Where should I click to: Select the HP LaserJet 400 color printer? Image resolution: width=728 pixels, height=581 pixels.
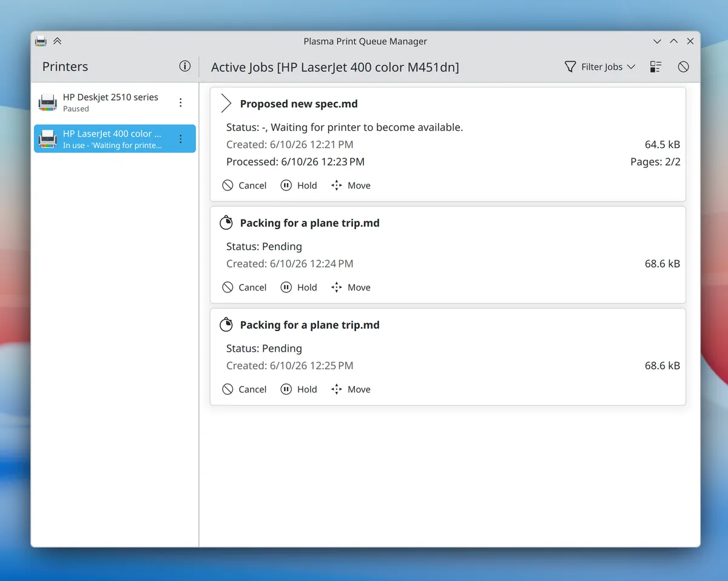pyautogui.click(x=115, y=139)
